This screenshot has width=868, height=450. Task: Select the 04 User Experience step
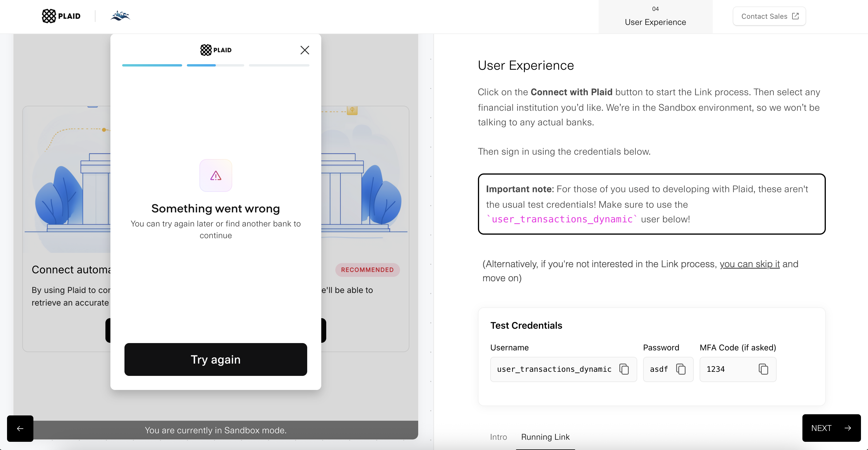click(x=655, y=16)
